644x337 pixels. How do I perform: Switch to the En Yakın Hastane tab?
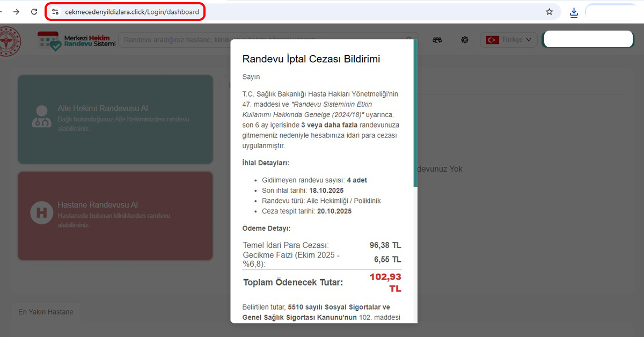[46, 312]
